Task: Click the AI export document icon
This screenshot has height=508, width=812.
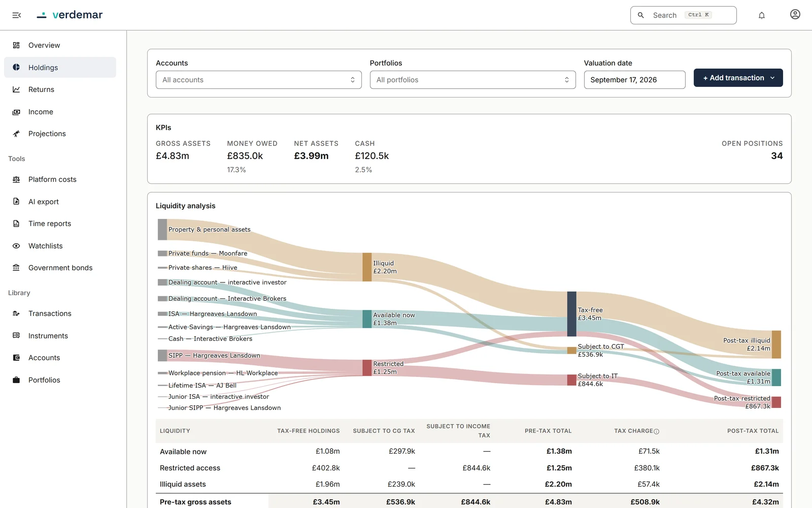Action: pos(16,202)
